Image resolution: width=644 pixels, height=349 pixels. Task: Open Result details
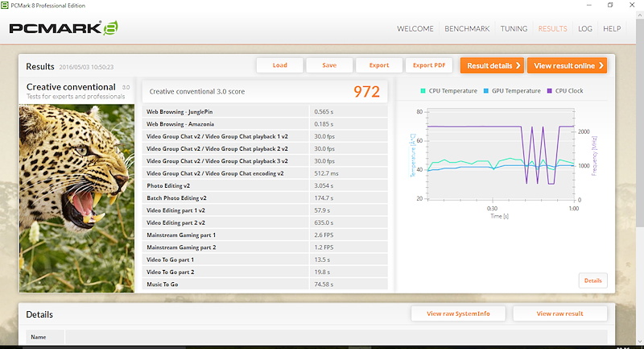[492, 66]
